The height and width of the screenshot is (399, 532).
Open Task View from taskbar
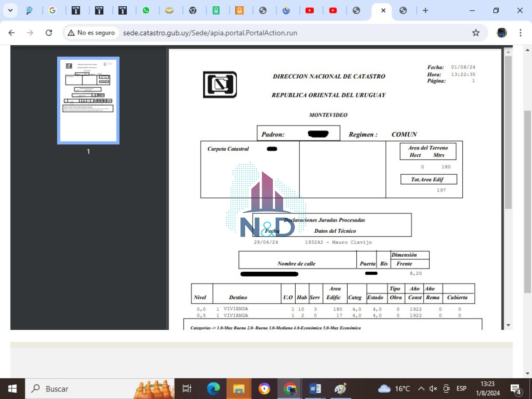click(187, 389)
